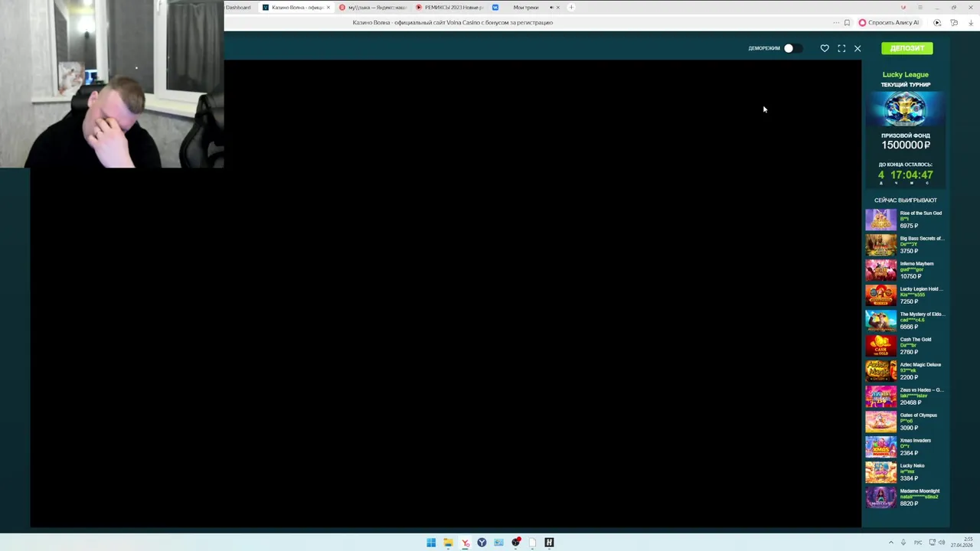Image resolution: width=980 pixels, height=551 pixels.
Task: Click the 'Gates of Olympus' title text
Action: (919, 416)
